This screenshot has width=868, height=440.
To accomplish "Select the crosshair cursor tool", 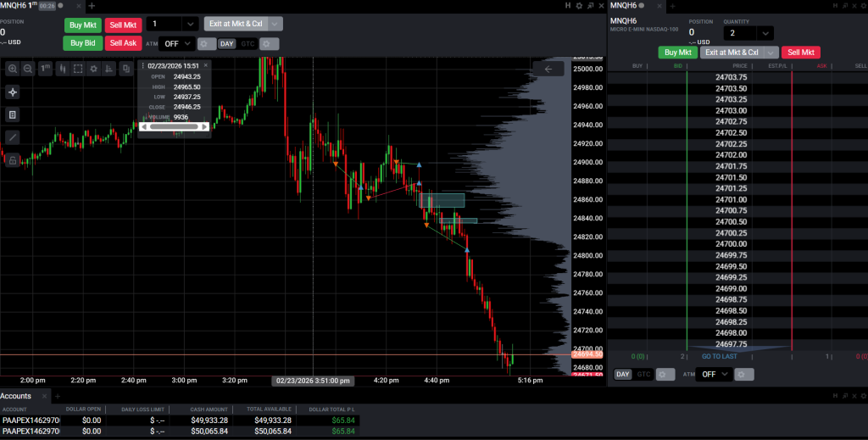I will (13, 92).
